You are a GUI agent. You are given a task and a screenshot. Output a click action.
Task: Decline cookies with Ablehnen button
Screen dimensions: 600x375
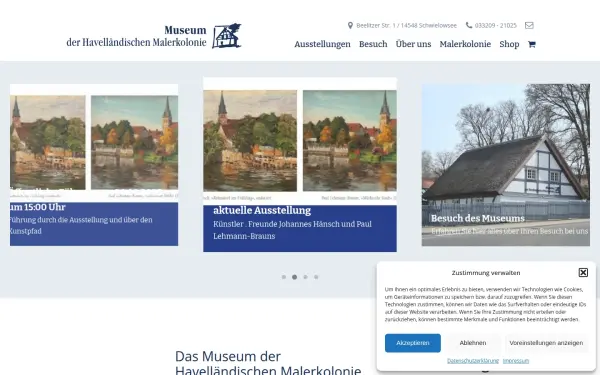tap(473, 343)
